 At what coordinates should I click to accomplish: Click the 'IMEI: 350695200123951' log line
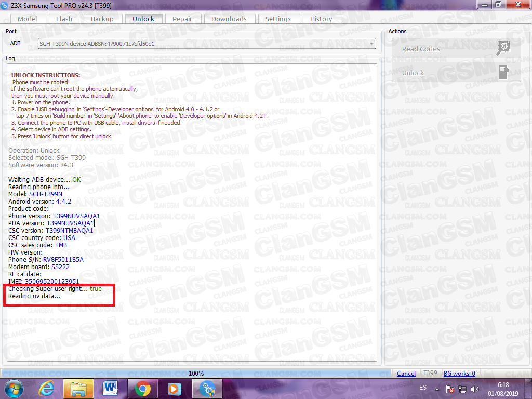coord(44,281)
